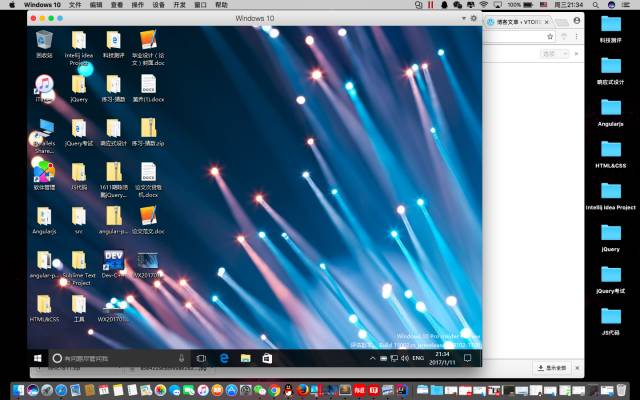Image resolution: width=640 pixels, height=400 pixels.
Task: Launch the 软件管理 colorful shortcut icon
Action: click(44, 172)
